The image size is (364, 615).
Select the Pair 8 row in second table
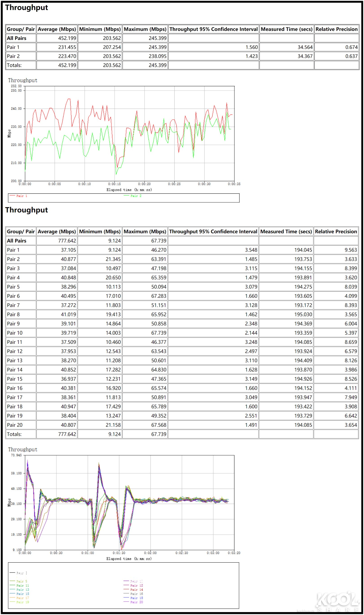[13, 314]
